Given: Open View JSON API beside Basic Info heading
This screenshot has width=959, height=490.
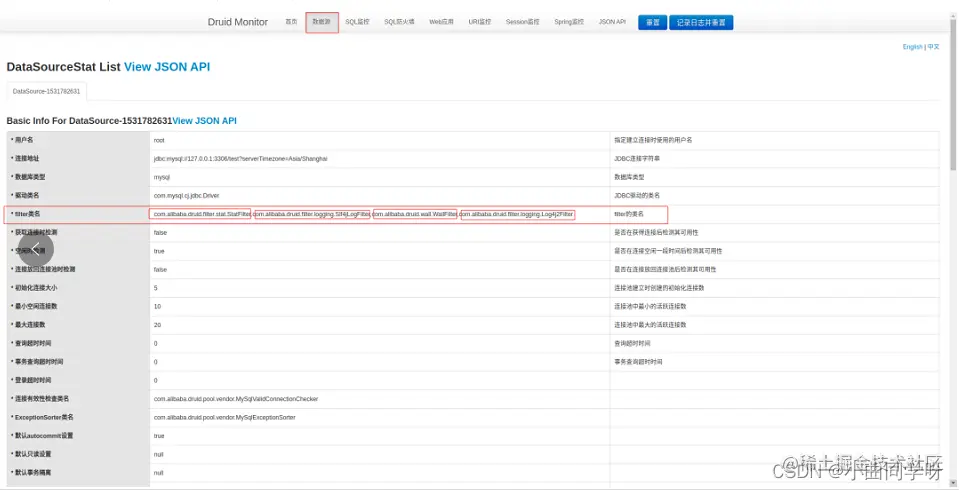Looking at the screenshot, I should pos(204,121).
